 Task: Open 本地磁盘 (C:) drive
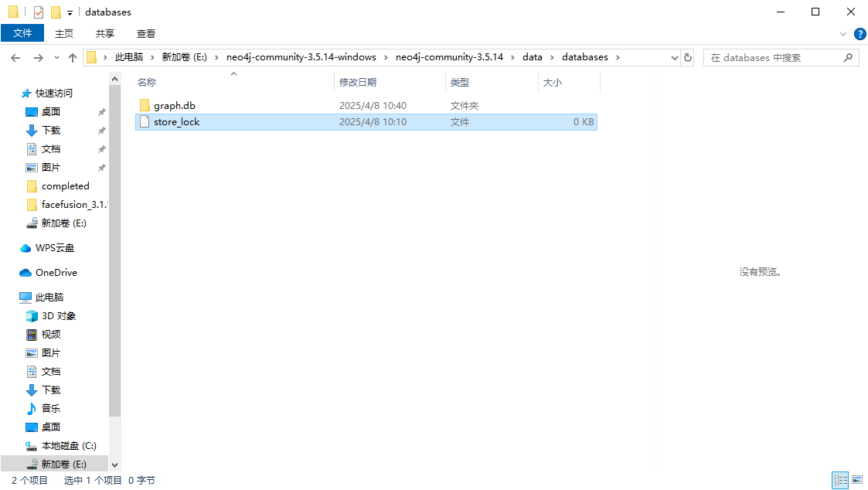point(69,446)
